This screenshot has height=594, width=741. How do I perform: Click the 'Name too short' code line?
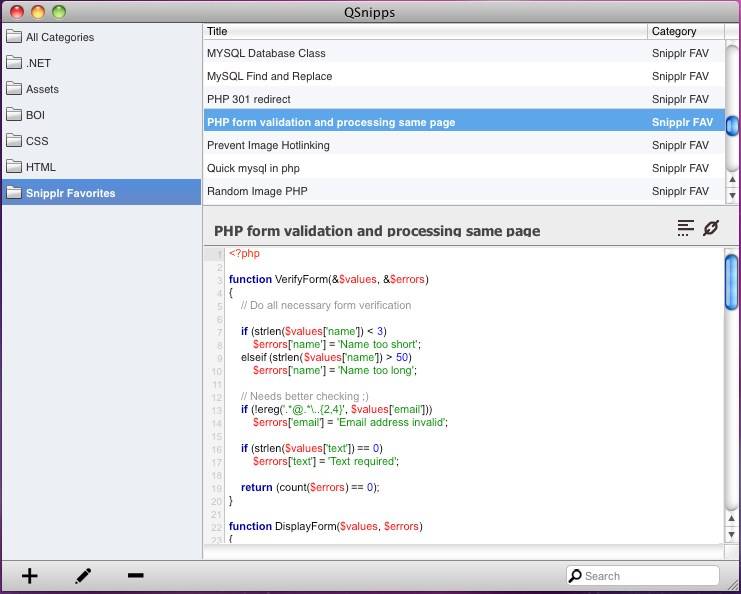pyautogui.click(x=336, y=344)
